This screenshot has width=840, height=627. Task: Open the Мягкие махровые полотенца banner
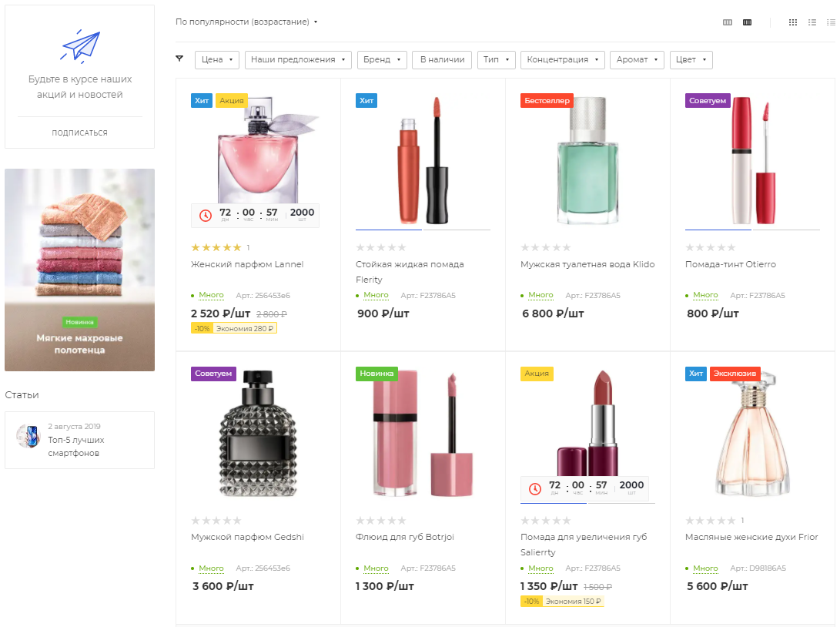[80, 270]
